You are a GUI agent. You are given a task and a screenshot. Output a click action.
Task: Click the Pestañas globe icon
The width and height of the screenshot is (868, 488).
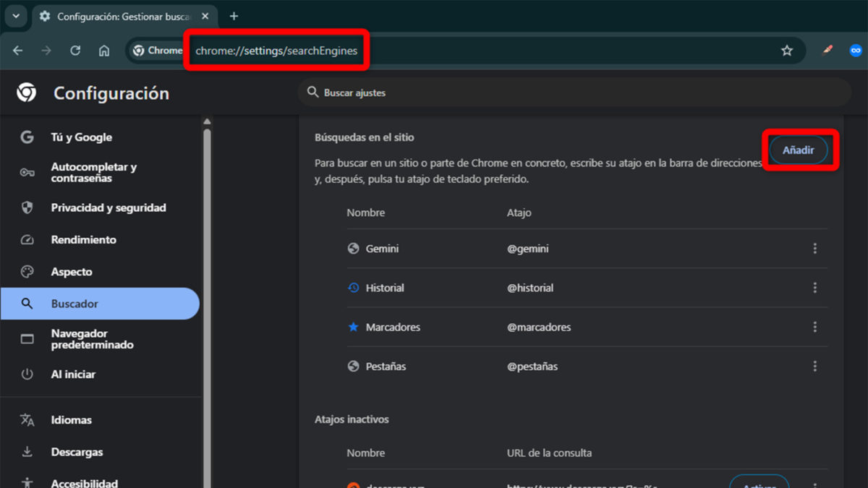coord(353,367)
